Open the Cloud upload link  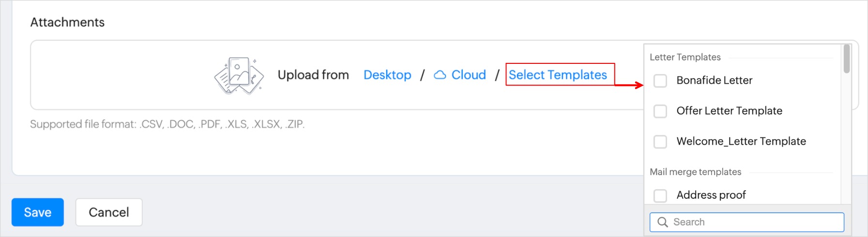coord(468,75)
